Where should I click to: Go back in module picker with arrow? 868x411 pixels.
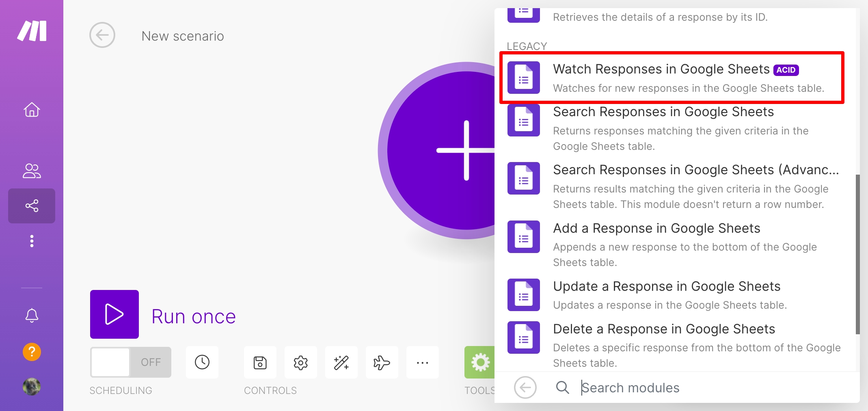point(525,387)
